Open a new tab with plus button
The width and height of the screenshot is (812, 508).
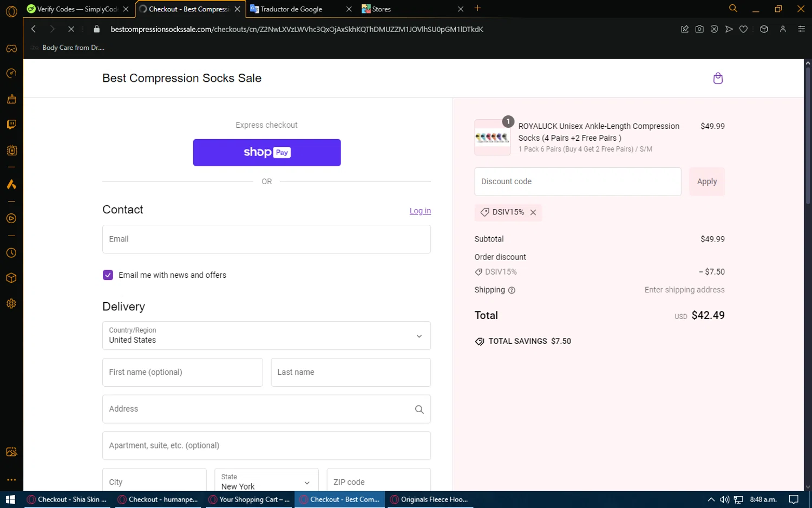pyautogui.click(x=477, y=8)
